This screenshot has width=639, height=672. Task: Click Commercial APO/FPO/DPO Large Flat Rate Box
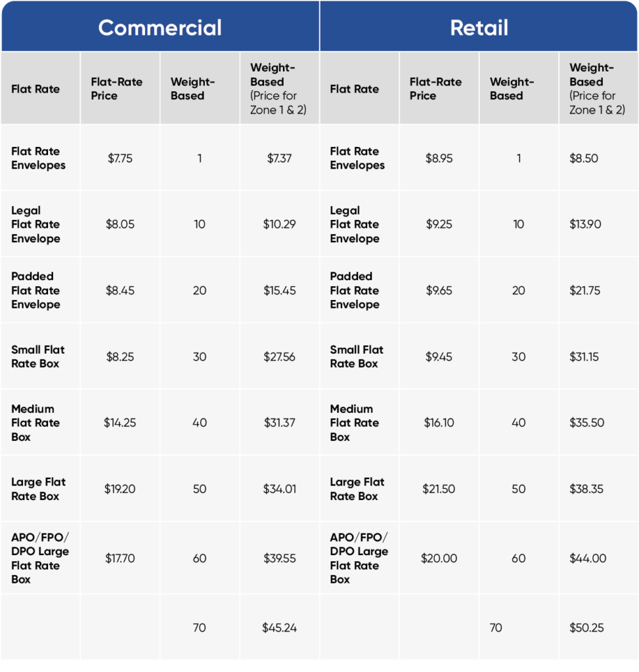pyautogui.click(x=40, y=558)
